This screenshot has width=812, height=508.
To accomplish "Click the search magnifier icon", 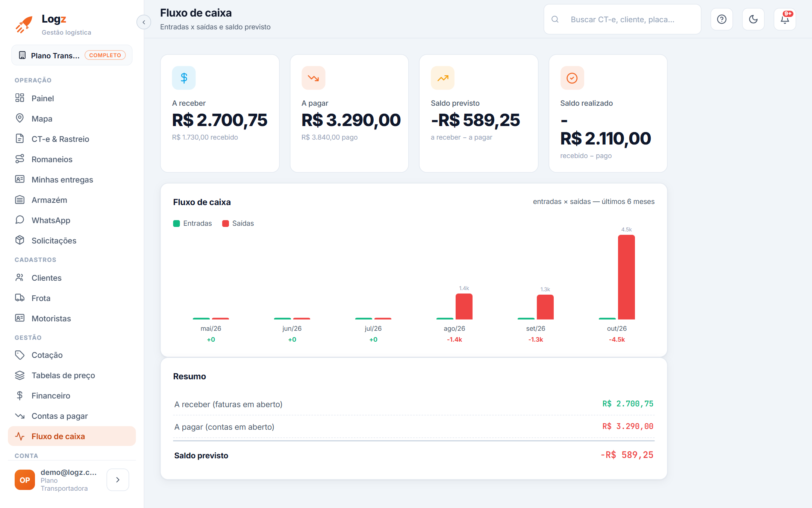I will click(555, 19).
